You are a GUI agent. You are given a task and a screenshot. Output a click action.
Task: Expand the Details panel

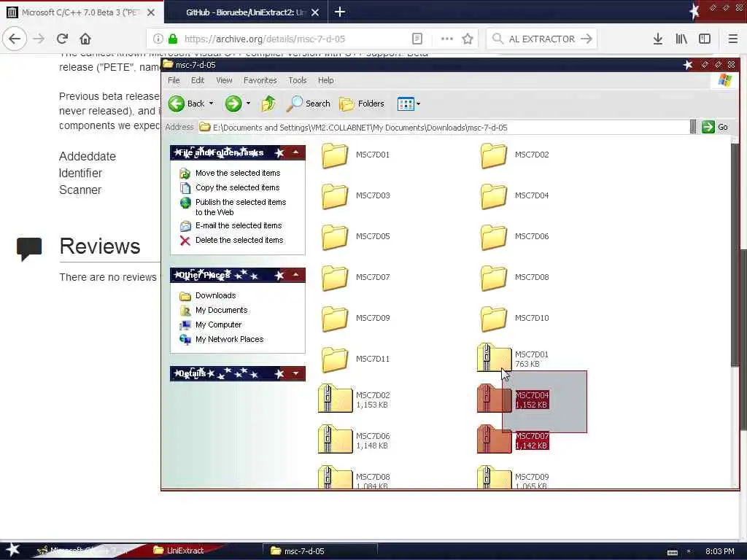point(296,373)
